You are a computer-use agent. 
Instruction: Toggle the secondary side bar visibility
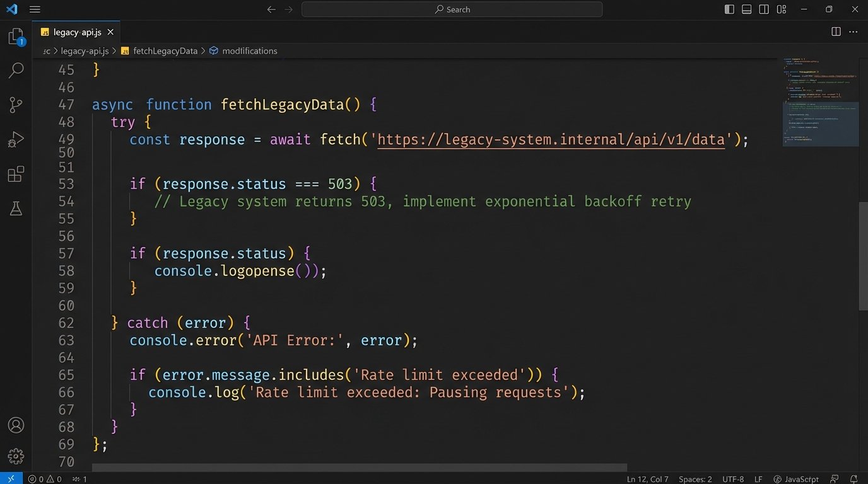point(764,9)
